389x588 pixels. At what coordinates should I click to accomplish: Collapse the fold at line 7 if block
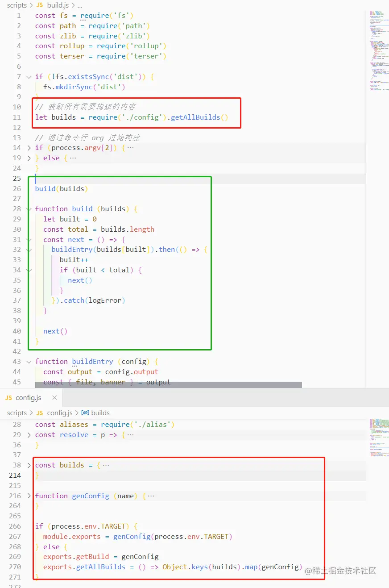[29, 77]
